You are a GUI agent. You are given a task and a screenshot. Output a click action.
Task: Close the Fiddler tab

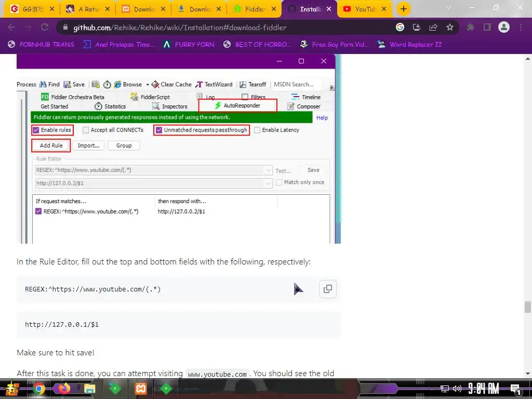tap(273, 9)
